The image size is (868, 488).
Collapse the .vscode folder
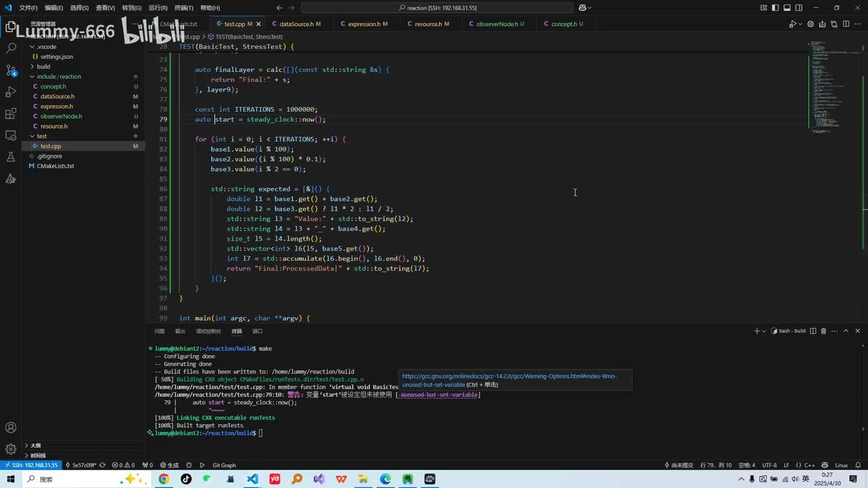point(47,47)
